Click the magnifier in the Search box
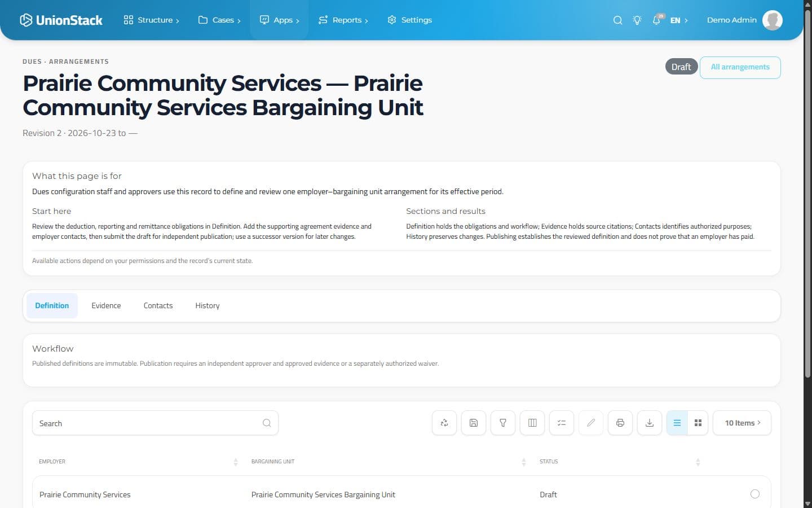The width and height of the screenshot is (812, 508). click(x=267, y=423)
